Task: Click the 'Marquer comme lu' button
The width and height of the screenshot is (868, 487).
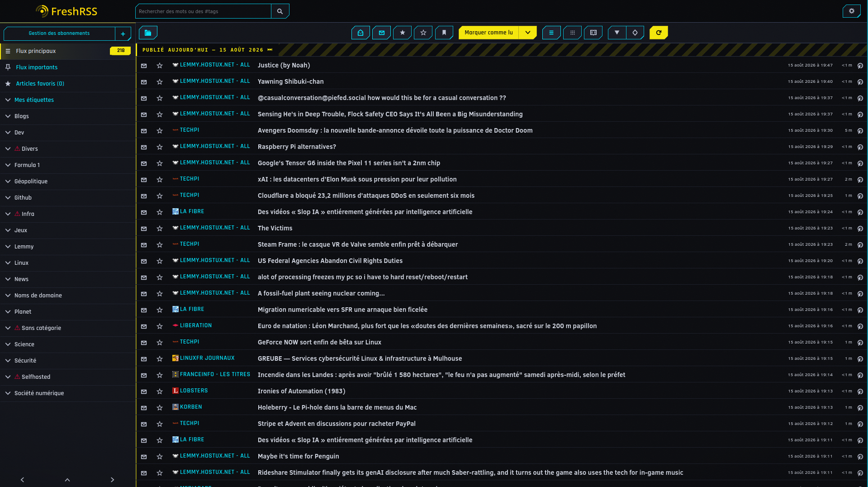Action: coord(489,33)
